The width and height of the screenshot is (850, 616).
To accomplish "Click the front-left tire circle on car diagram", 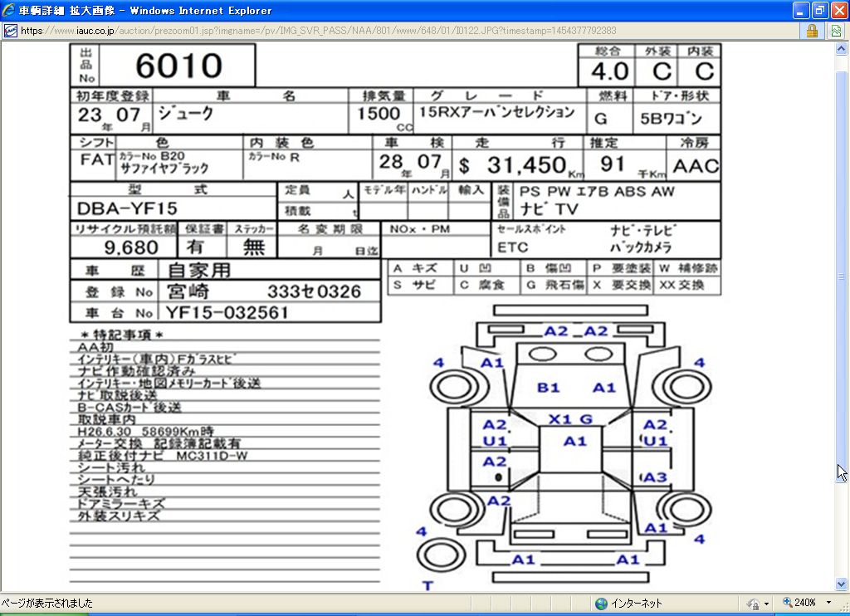I will point(452,386).
